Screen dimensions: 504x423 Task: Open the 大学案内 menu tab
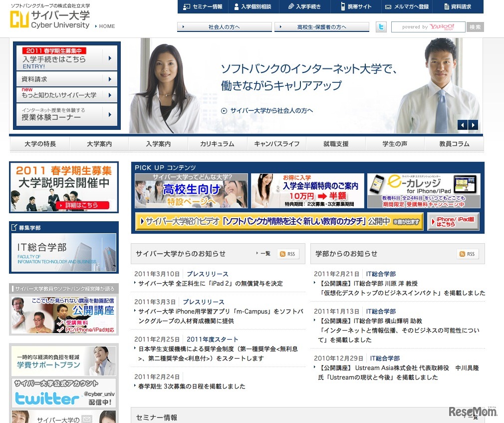tap(99, 144)
